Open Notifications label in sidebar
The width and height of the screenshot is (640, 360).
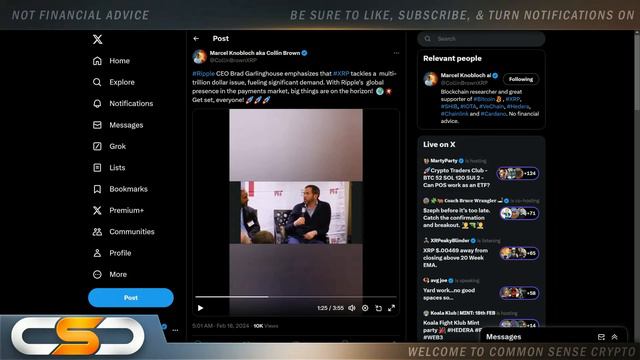click(x=131, y=104)
